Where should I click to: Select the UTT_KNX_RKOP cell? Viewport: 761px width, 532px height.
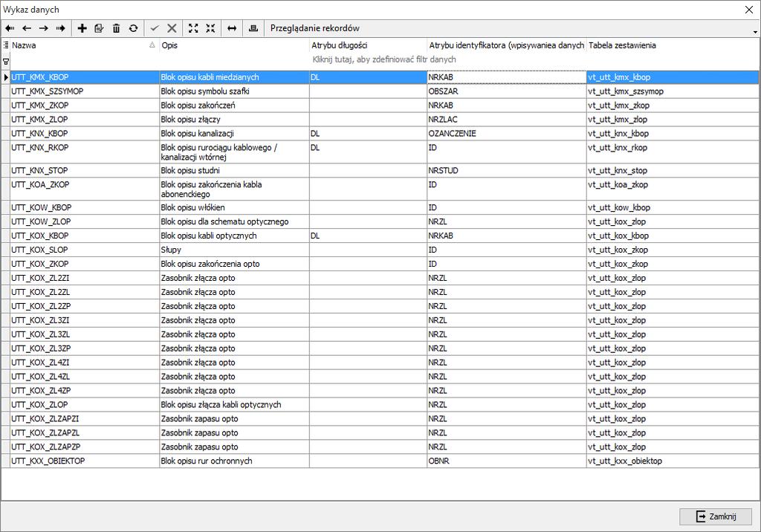(x=85, y=152)
